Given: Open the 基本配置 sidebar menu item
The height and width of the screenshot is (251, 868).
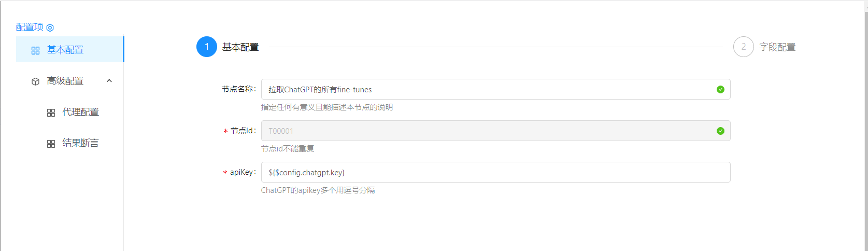Looking at the screenshot, I should click(x=65, y=50).
